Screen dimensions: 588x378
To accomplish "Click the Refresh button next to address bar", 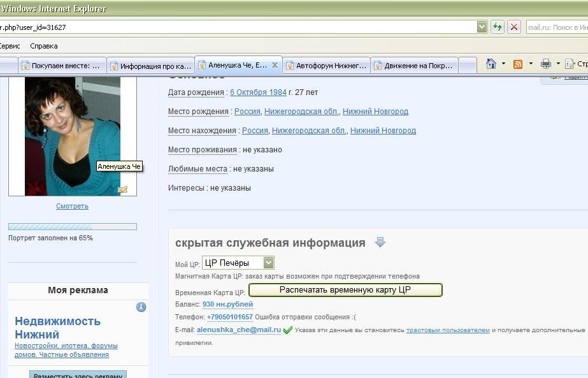I will coord(498,27).
